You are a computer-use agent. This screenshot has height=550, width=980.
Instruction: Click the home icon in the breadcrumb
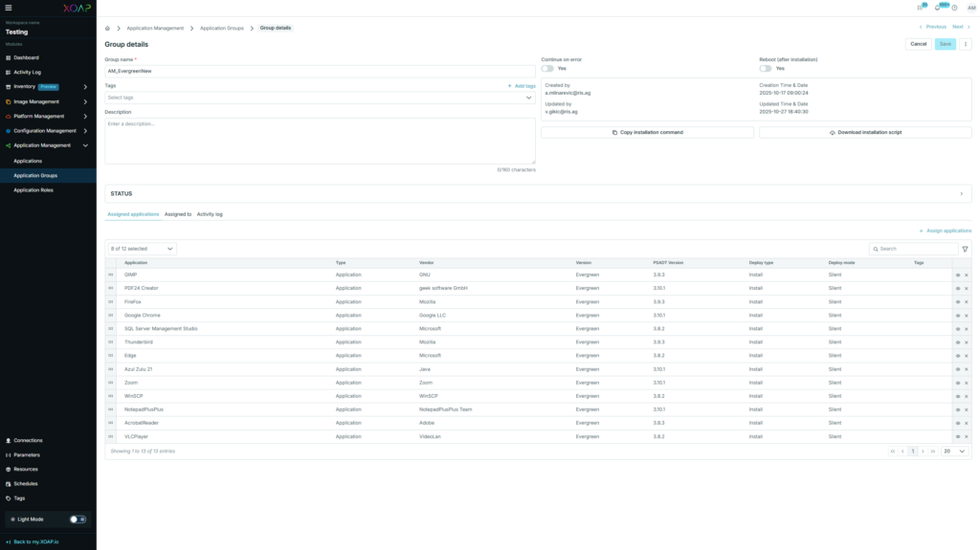click(108, 28)
